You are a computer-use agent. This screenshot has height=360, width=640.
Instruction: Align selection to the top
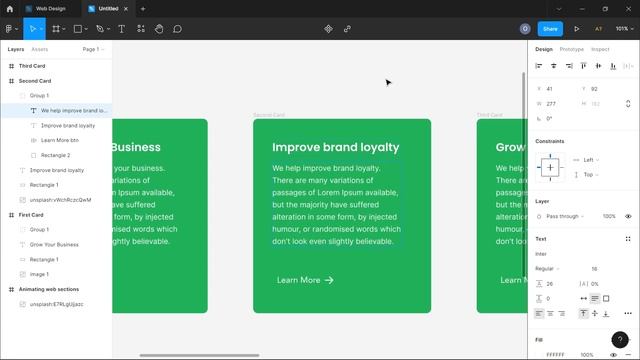584,66
